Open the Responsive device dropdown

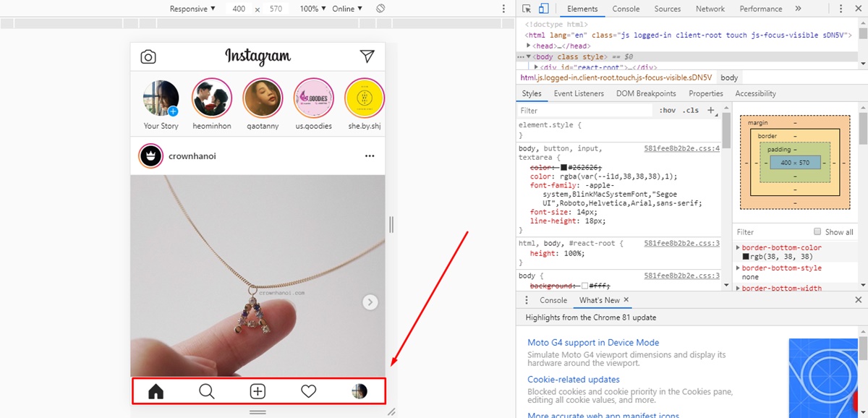click(x=192, y=9)
